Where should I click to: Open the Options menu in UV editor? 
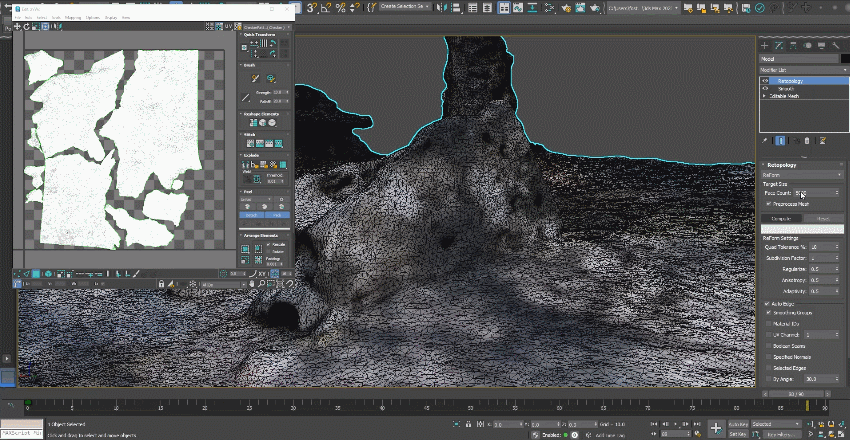(x=92, y=17)
